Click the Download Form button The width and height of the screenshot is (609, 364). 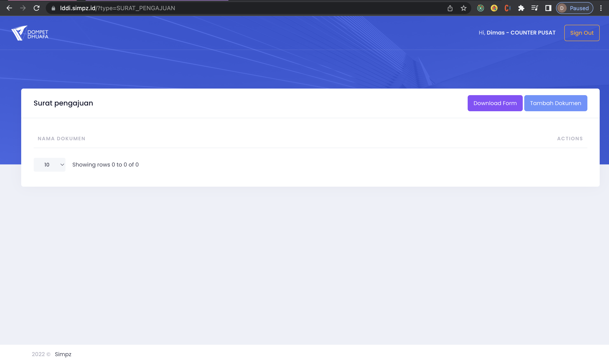tap(495, 103)
